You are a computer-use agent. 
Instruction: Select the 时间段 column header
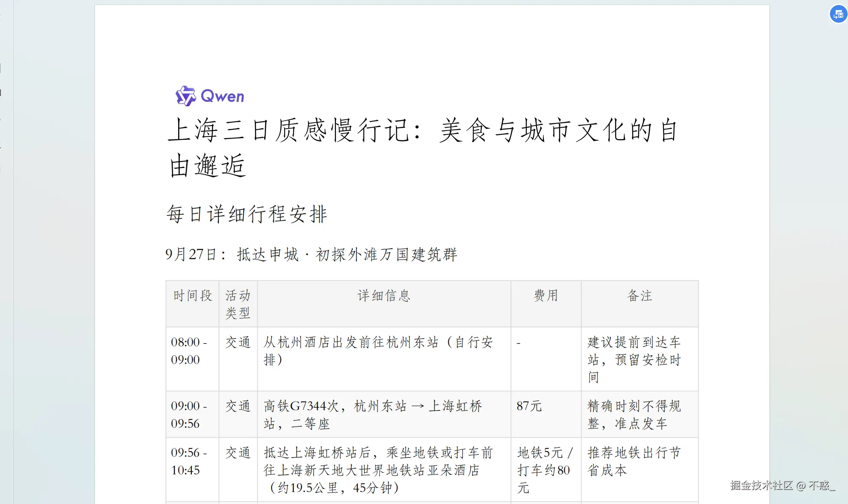(192, 296)
